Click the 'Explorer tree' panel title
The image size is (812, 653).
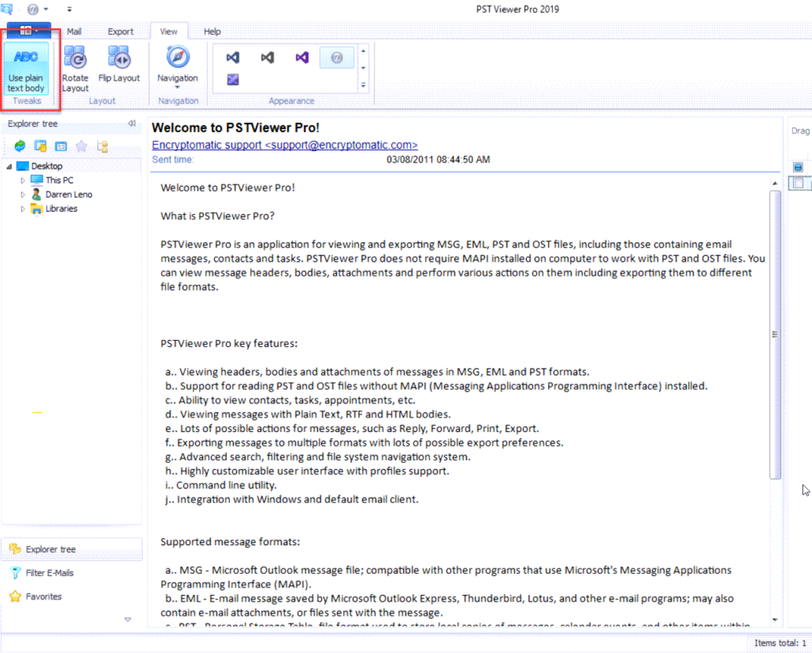33,124
